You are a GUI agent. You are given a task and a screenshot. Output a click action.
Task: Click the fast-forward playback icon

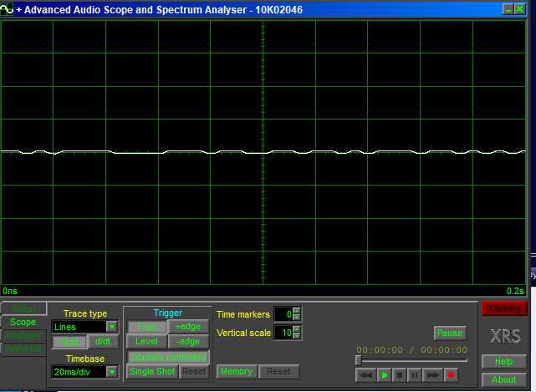tap(433, 375)
